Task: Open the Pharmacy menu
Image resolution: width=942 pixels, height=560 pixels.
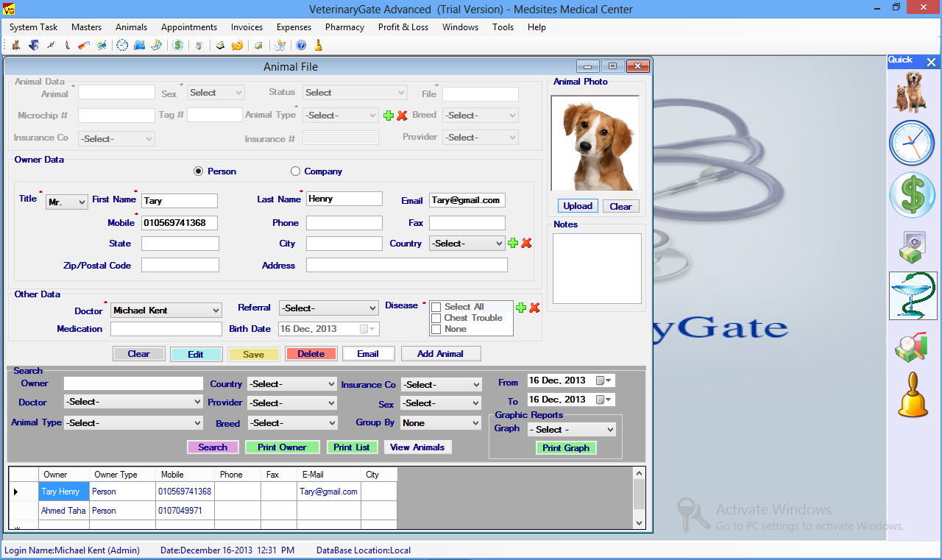Action: tap(344, 27)
